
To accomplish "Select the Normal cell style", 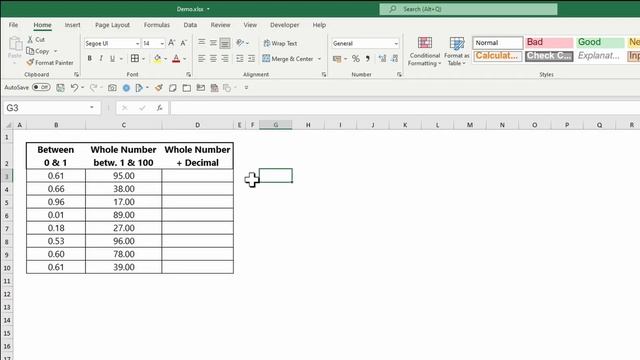I will point(498,42).
